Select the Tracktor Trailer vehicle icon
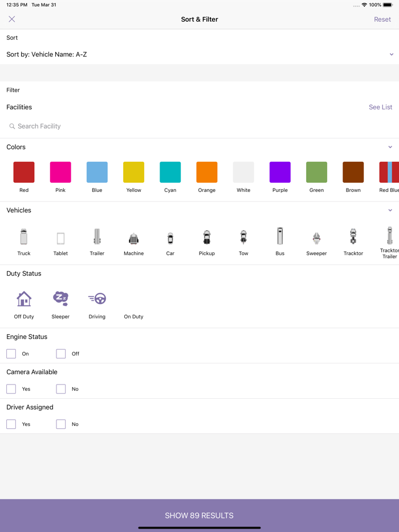Screen dimensions: 399x532 tap(390, 235)
